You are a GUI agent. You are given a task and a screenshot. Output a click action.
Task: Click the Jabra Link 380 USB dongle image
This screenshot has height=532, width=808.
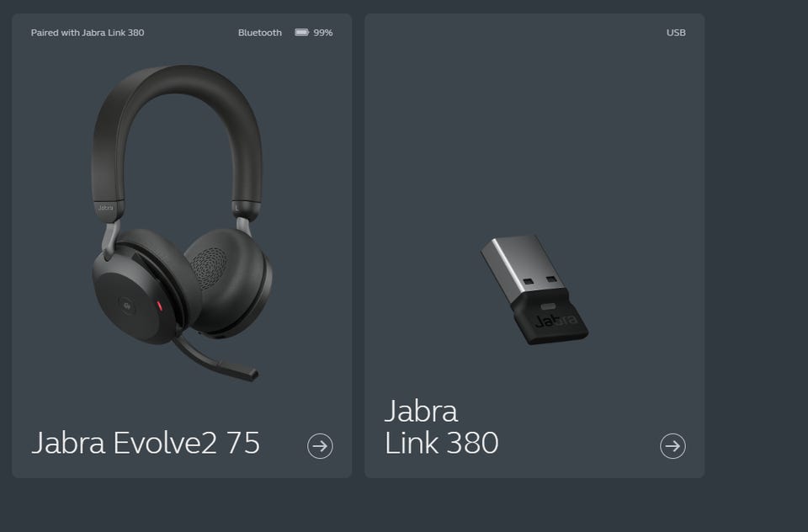click(x=534, y=290)
